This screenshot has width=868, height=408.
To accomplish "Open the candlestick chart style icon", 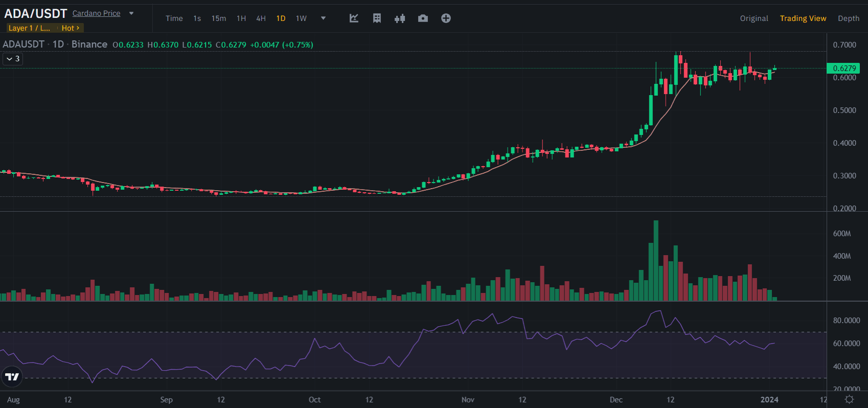I will tap(400, 18).
